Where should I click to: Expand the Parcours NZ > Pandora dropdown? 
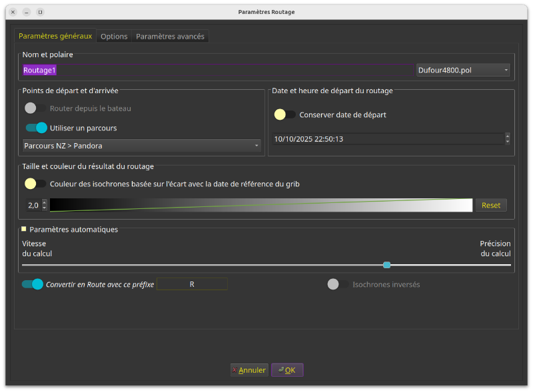pyautogui.click(x=141, y=145)
